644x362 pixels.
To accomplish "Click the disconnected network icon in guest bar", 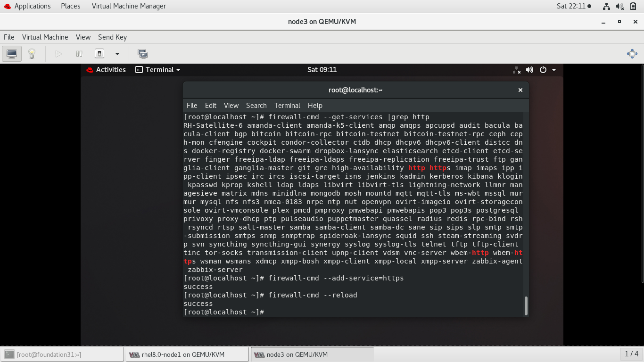I will (516, 70).
